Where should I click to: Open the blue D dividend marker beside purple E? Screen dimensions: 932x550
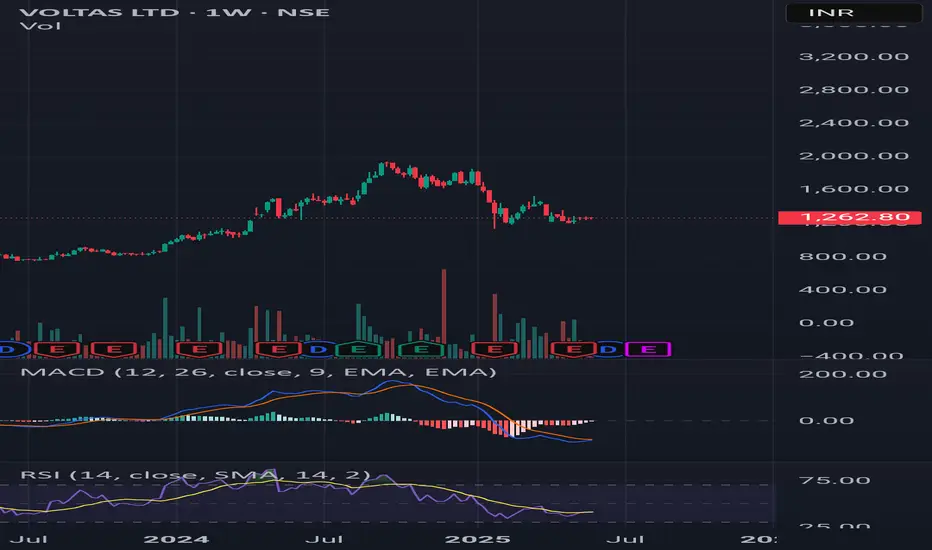click(607, 349)
